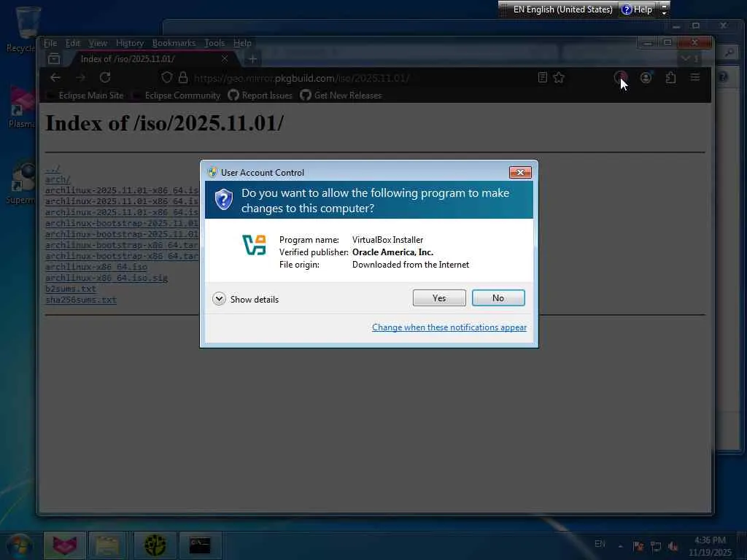Open archlinux-x86_64.iso.sig link
Viewport: 747px width, 560px height.
pyautogui.click(x=107, y=278)
